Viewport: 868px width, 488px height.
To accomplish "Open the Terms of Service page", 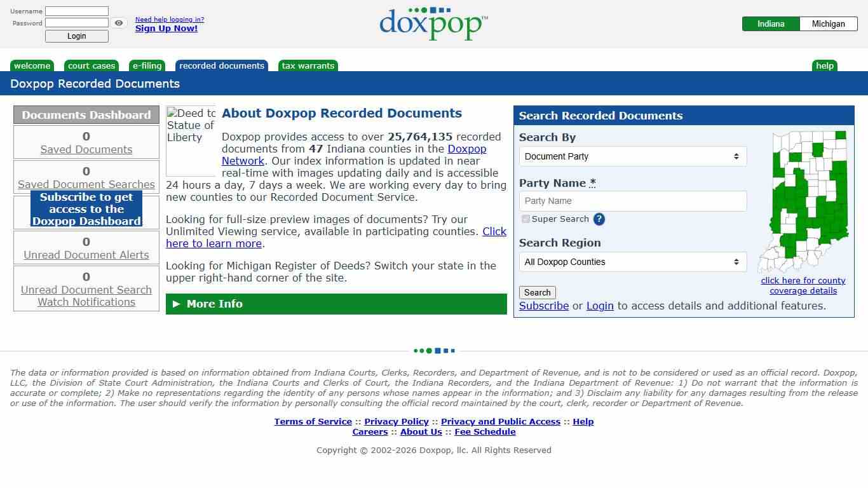I will point(313,421).
